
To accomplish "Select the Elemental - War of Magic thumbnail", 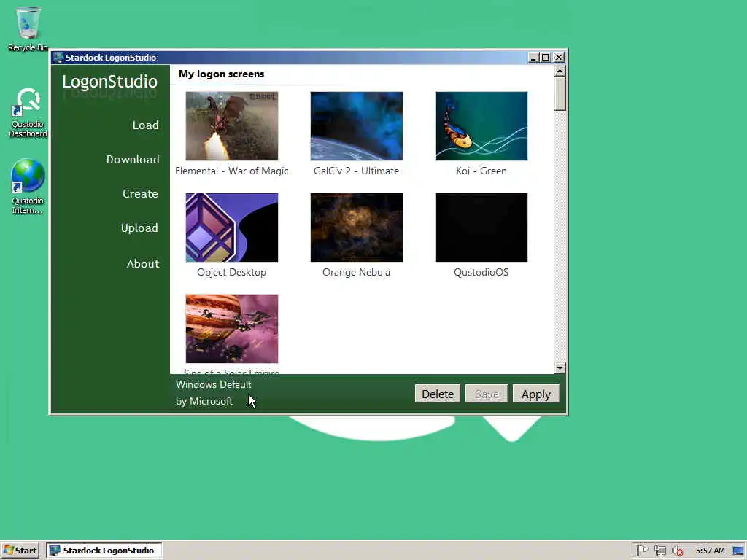I will [231, 126].
